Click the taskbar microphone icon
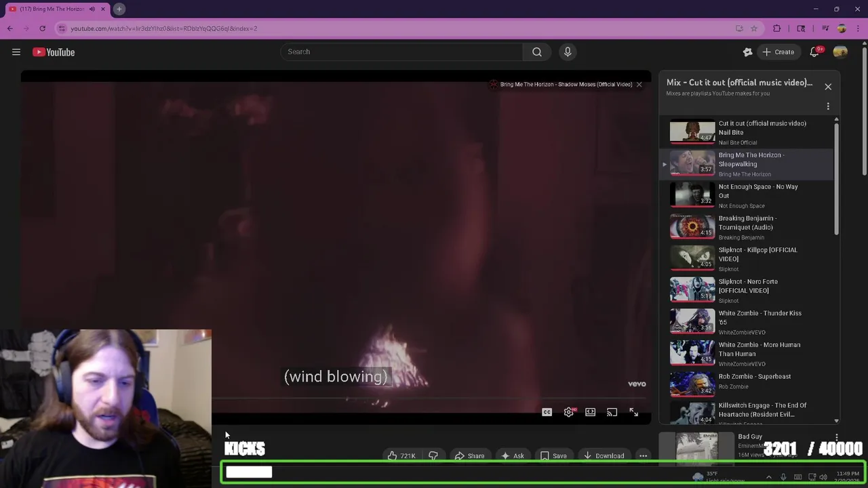The height and width of the screenshot is (488, 868). tap(783, 477)
